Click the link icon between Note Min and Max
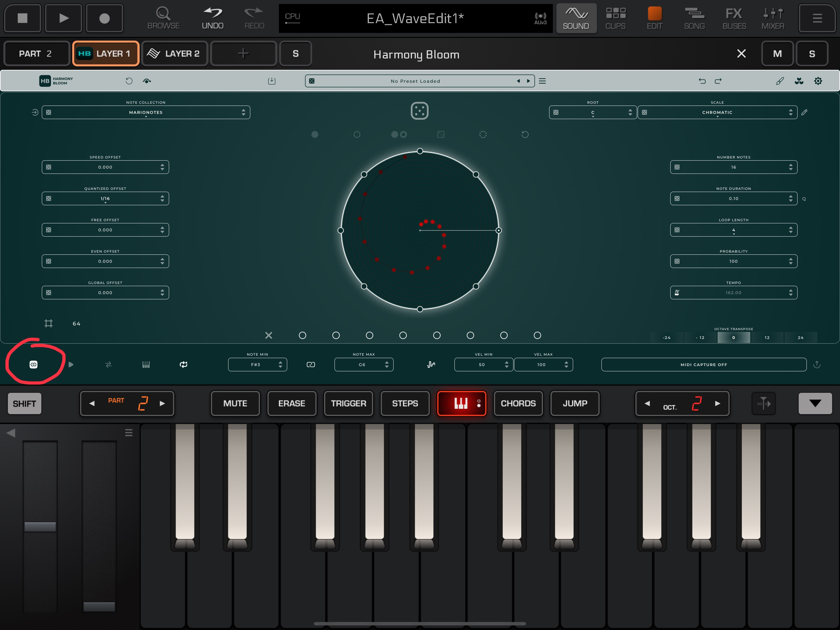The height and width of the screenshot is (630, 840). coord(311,365)
